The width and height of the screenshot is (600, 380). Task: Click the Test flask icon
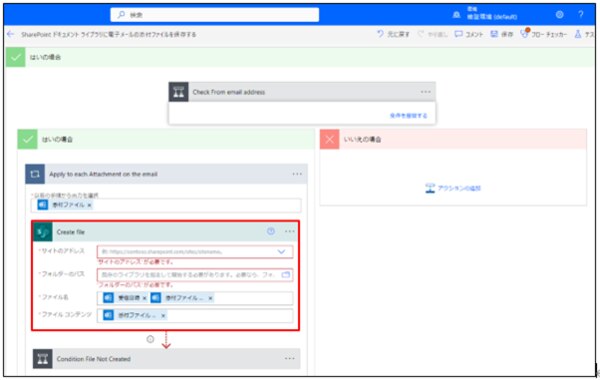pos(578,34)
